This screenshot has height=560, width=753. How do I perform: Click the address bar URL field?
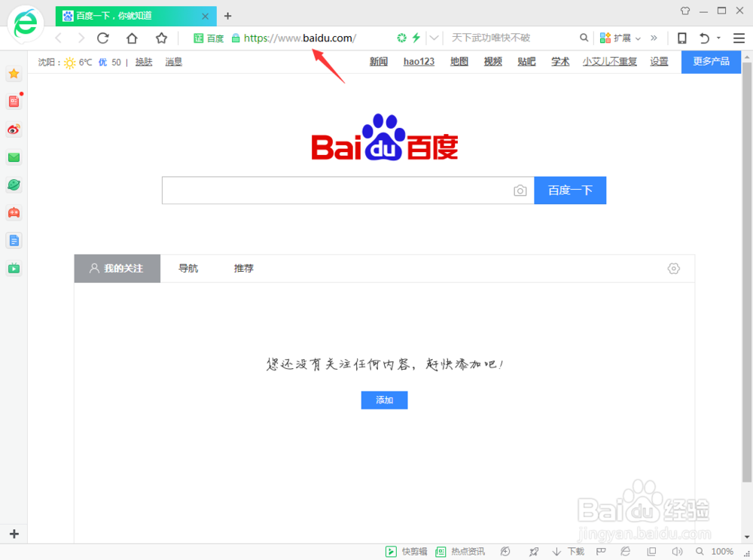coord(300,38)
